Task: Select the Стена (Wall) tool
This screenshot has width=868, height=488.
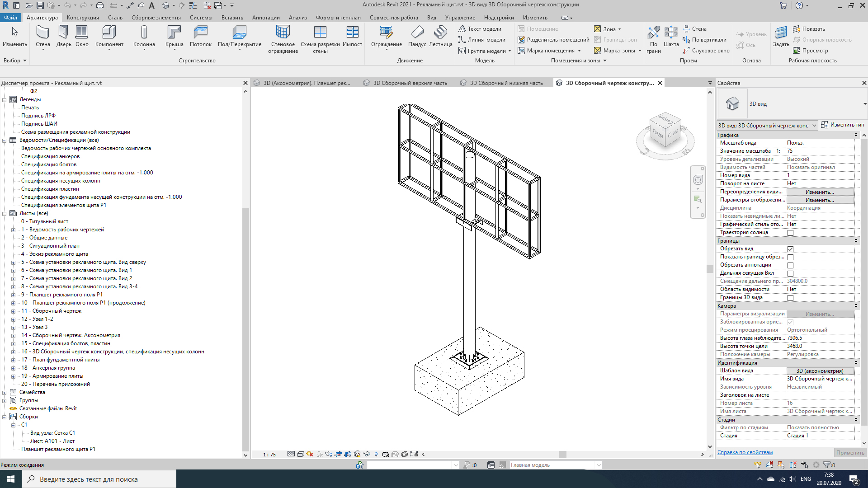Action: click(43, 36)
